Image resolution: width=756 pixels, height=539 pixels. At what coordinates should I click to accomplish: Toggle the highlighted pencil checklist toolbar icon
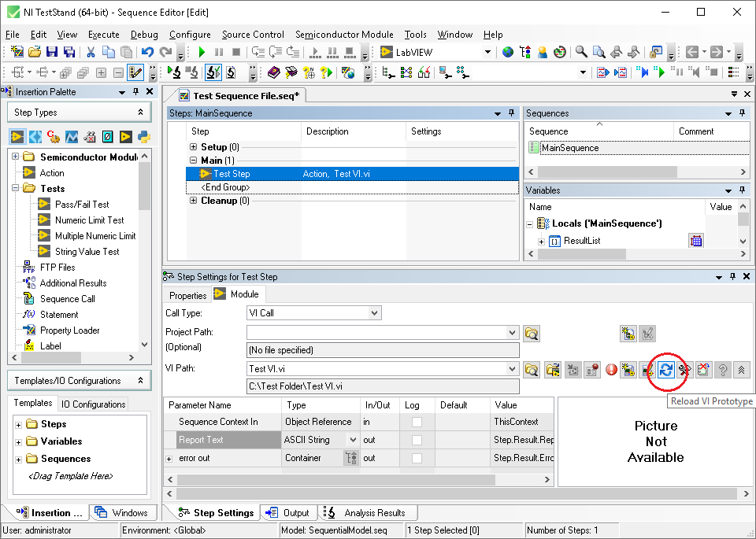135,72
